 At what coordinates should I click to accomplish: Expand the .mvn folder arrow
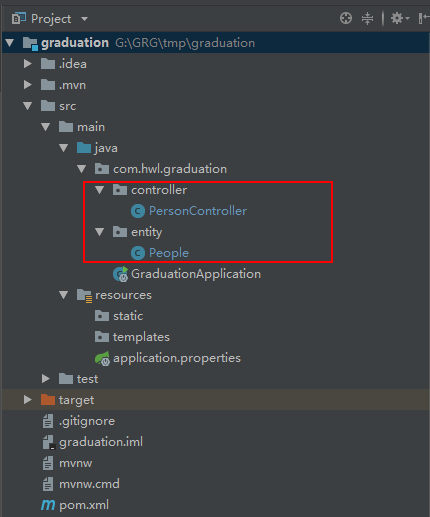coord(28,85)
